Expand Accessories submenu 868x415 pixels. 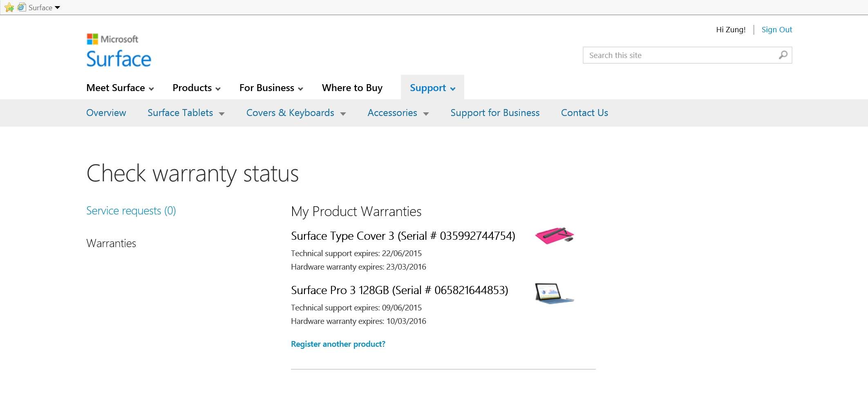tap(398, 113)
